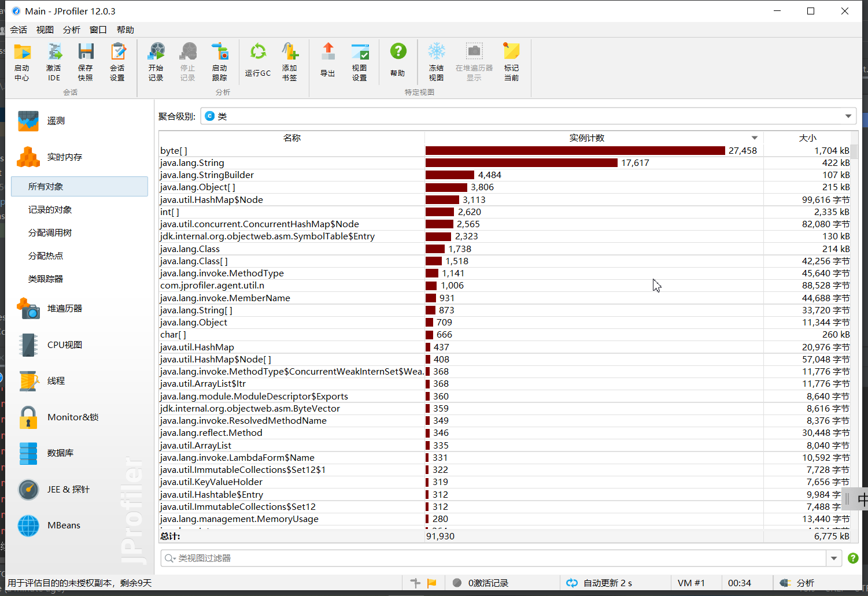This screenshot has height=596, width=868.
Task: Select the java.lang.reflect.Method row
Action: click(x=504, y=433)
